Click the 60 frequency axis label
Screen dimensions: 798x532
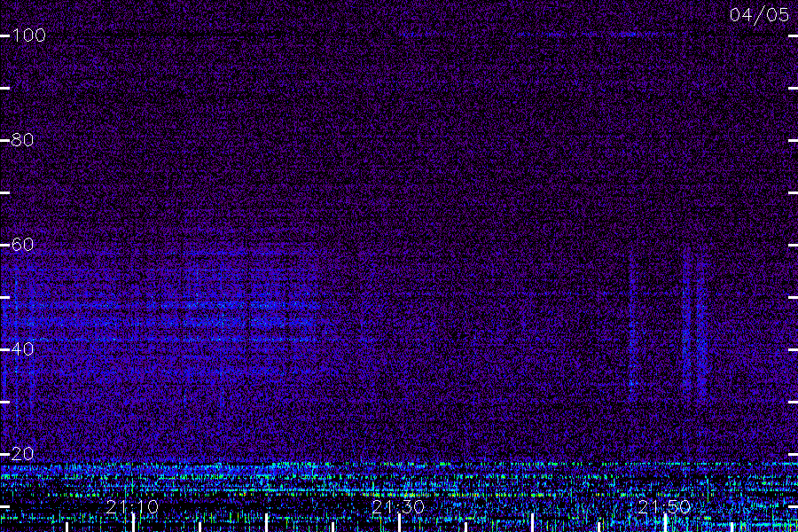pyautogui.click(x=22, y=245)
